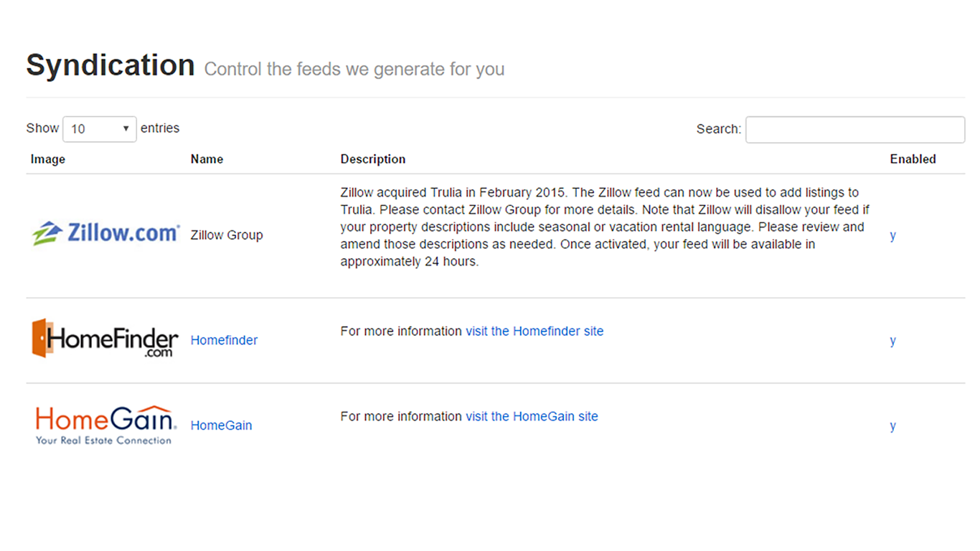
Task: Toggle the HomeGain enabled 'y' link
Action: [x=892, y=426]
